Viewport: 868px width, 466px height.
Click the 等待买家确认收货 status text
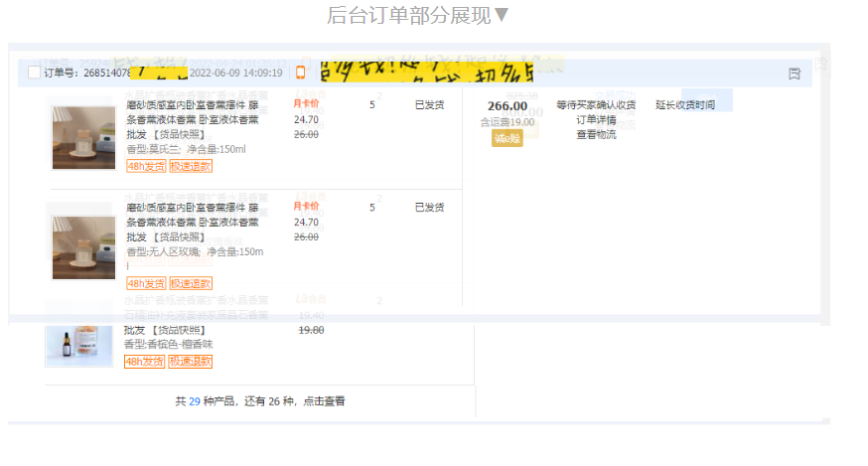pyautogui.click(x=596, y=105)
